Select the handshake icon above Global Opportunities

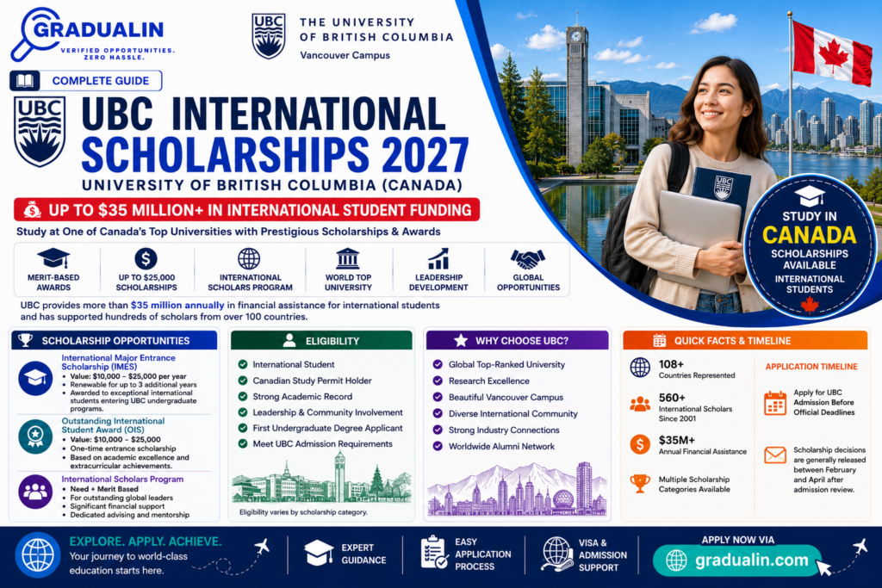pos(528,259)
